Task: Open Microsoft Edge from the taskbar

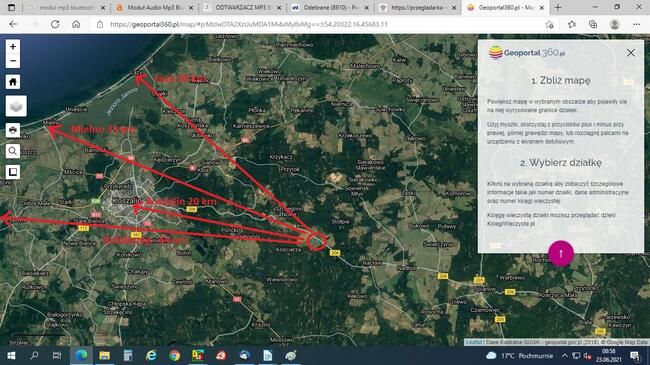Action: [x=81, y=355]
